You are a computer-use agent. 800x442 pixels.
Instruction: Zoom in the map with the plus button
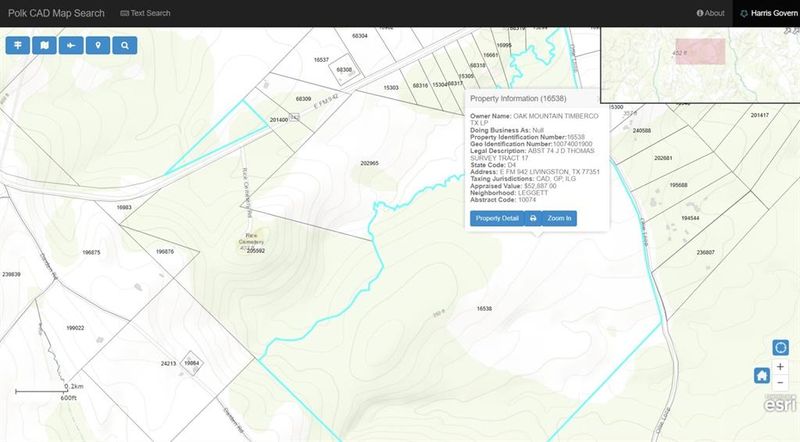[781, 367]
